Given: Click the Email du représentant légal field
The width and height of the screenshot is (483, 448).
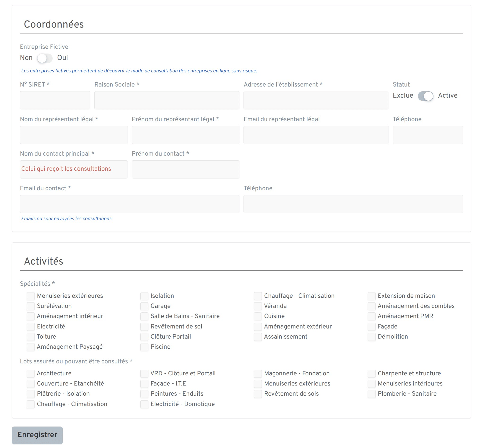Looking at the screenshot, I should 316,135.
